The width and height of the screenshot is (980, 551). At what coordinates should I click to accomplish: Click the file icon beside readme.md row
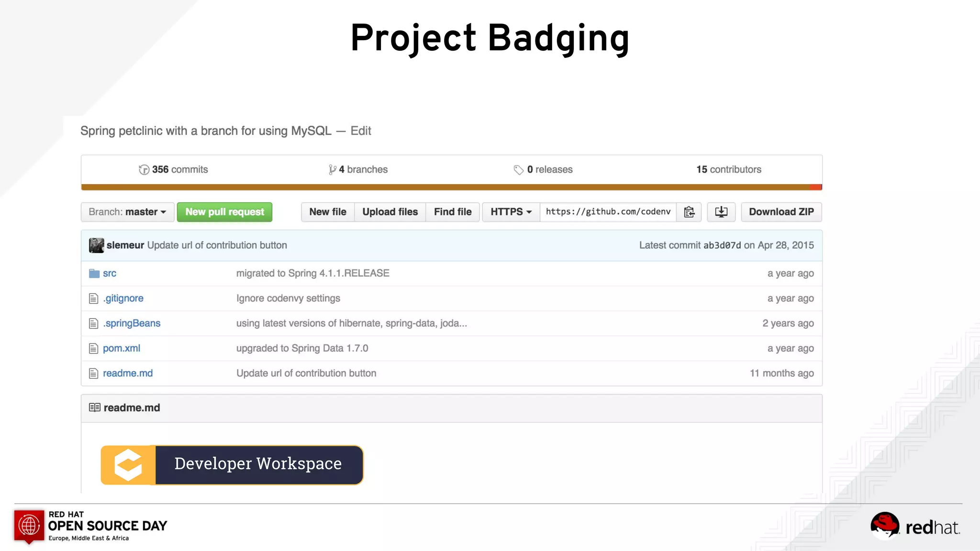[94, 373]
